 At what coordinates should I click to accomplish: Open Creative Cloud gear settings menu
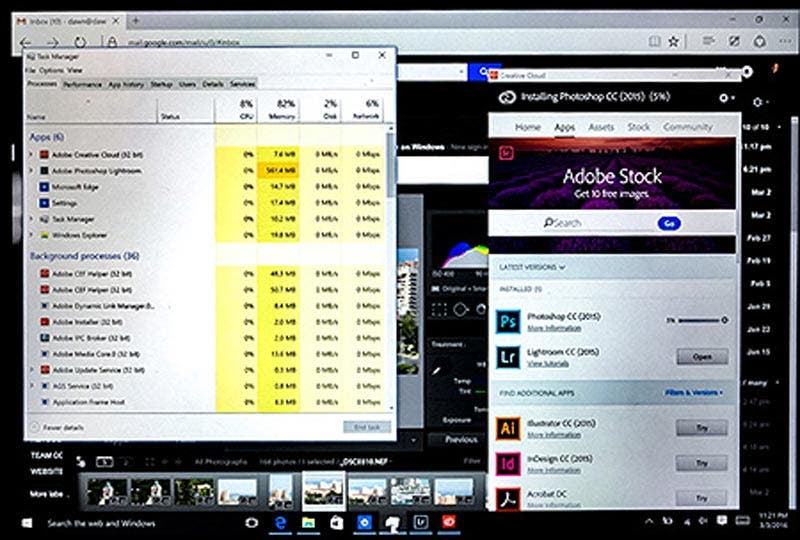coord(726,97)
